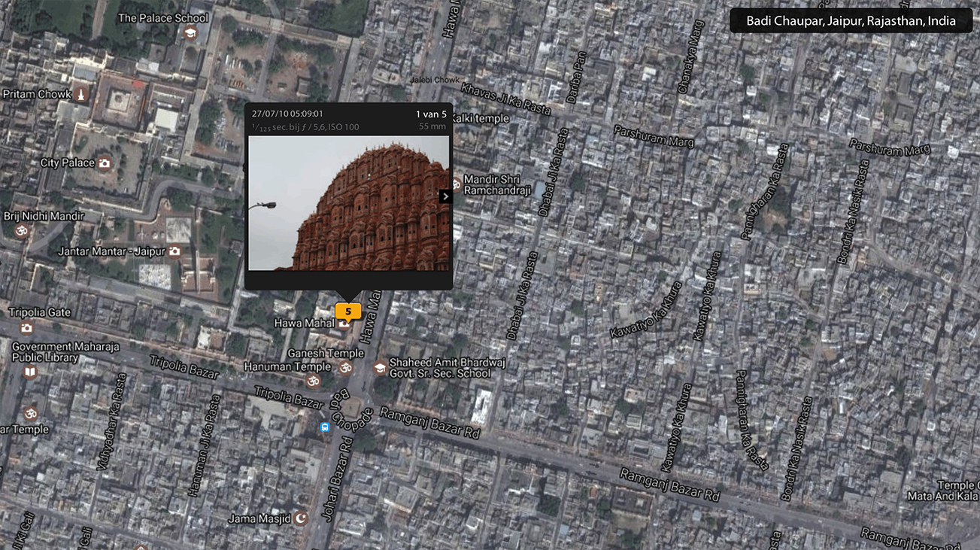Screen dimensions: 980x550
Task: Click the 'Ganesh Temple' place label
Action: coord(326,354)
